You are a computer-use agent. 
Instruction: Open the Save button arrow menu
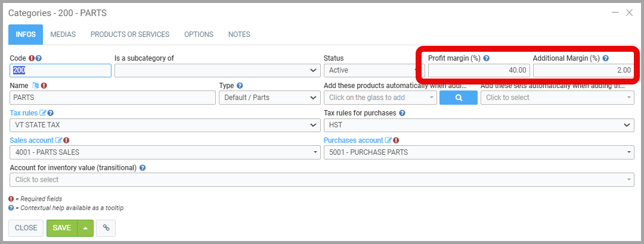coord(85,228)
